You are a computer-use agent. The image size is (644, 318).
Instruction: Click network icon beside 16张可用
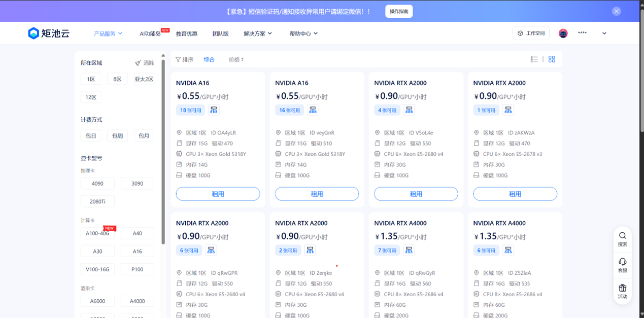(313, 110)
